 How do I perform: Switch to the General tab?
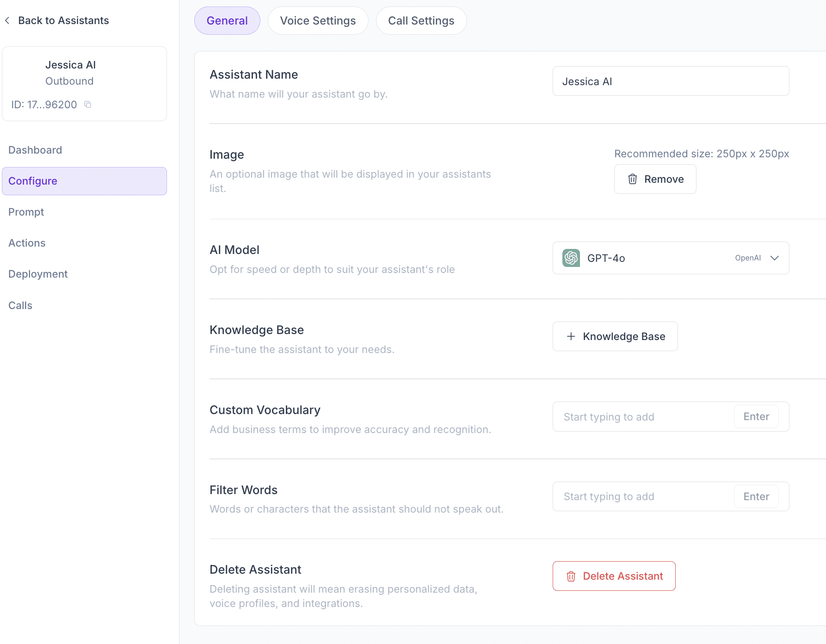(x=227, y=21)
